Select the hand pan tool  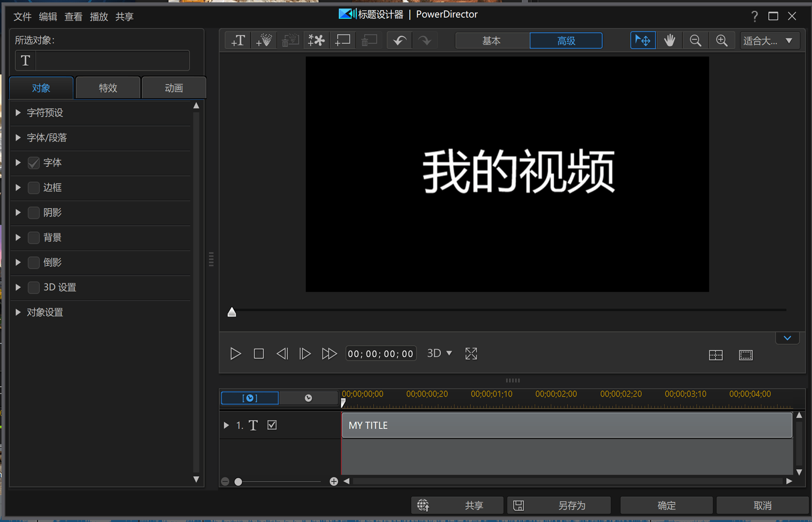pos(669,40)
